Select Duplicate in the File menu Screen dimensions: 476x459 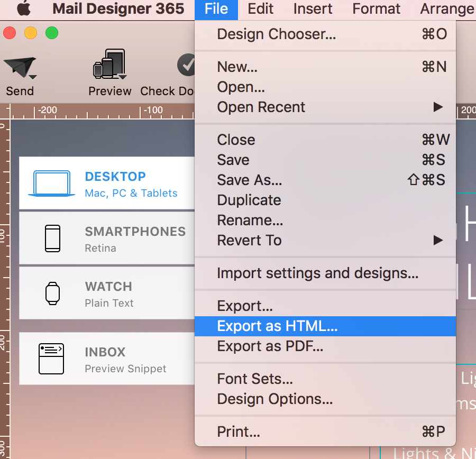[x=325, y=200]
